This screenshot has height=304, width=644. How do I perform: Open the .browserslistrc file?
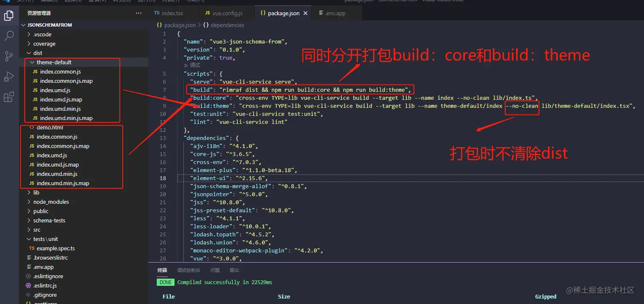coord(50,258)
